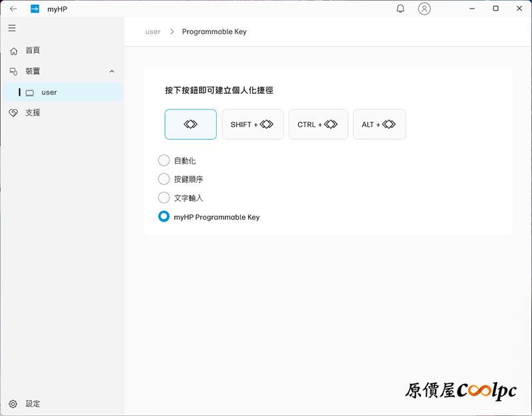Click the myHP app logo icon

coord(35,9)
